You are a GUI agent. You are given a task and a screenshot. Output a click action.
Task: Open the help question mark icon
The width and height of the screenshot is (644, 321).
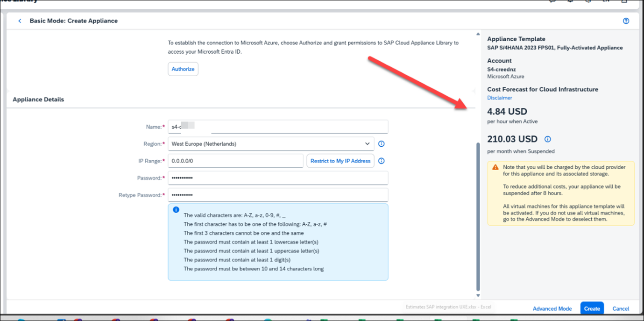(x=626, y=21)
